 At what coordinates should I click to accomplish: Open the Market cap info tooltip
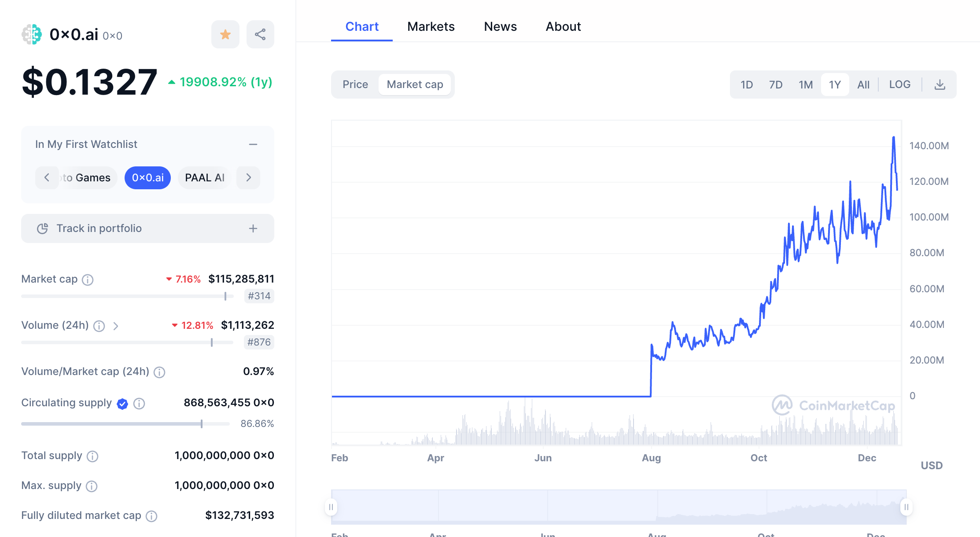tap(88, 280)
